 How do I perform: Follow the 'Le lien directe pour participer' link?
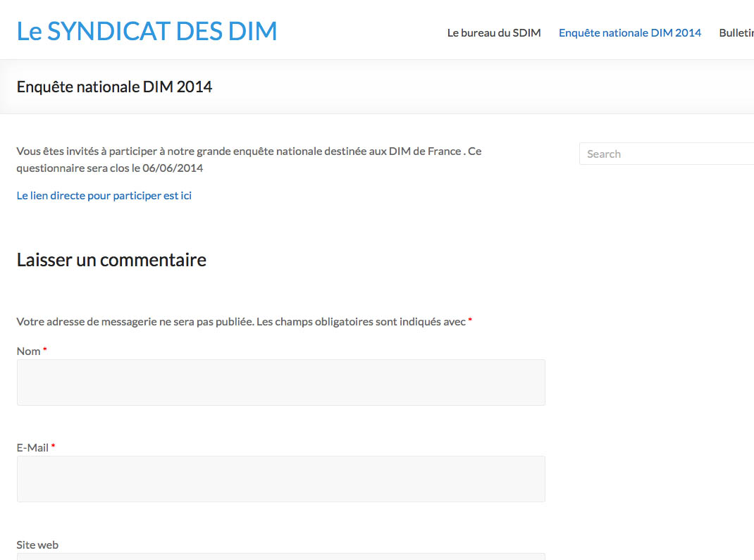104,196
